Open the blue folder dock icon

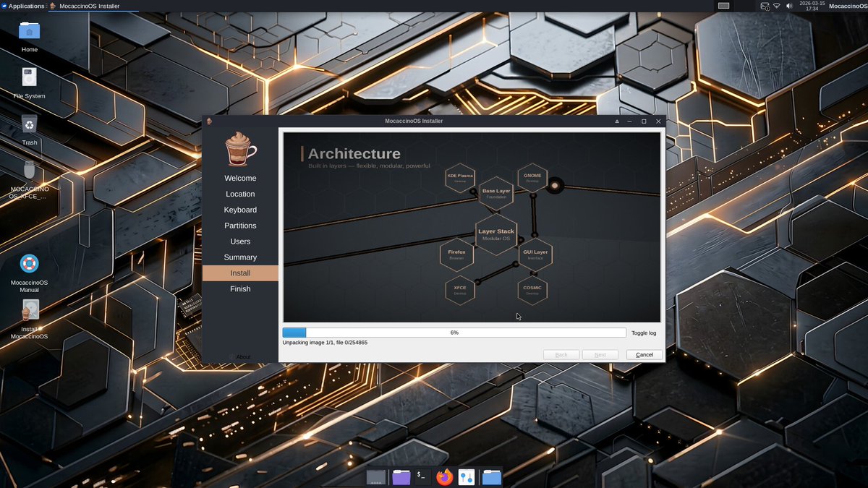[492, 476]
